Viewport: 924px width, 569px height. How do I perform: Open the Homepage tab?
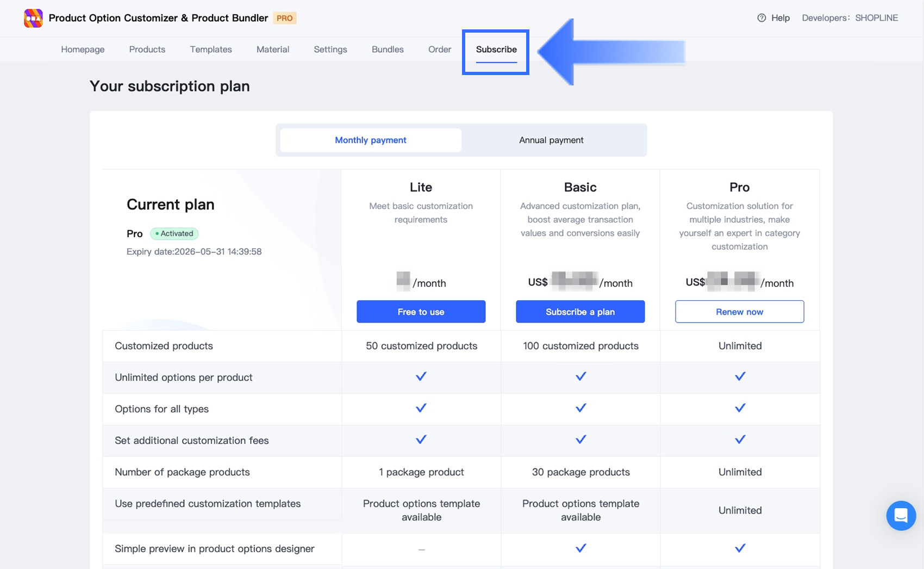click(x=83, y=50)
